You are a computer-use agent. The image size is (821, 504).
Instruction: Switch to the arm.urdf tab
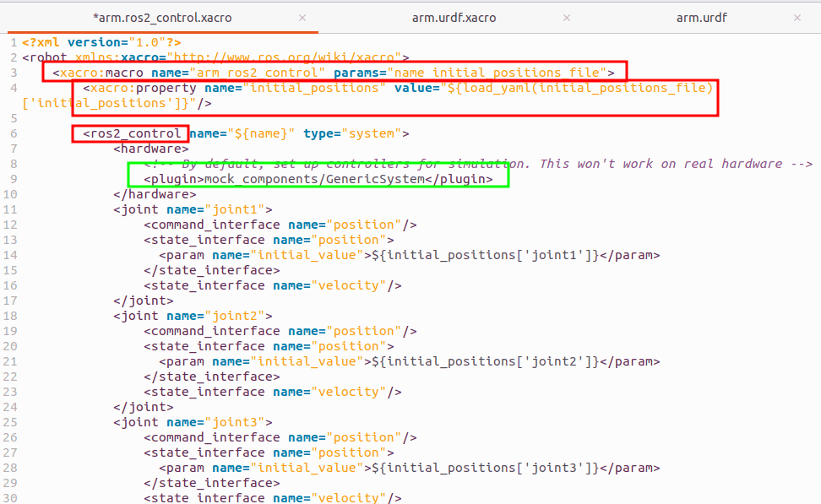coord(701,18)
